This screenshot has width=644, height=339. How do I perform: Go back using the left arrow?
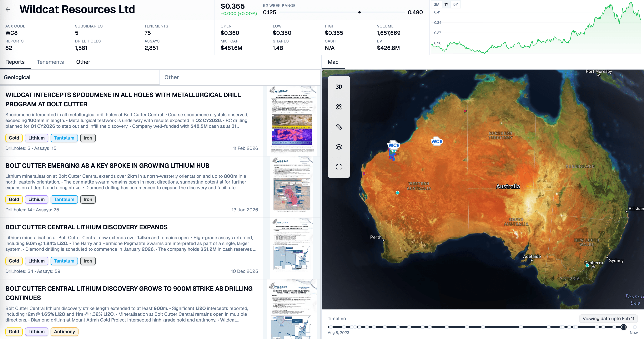coord(8,9)
